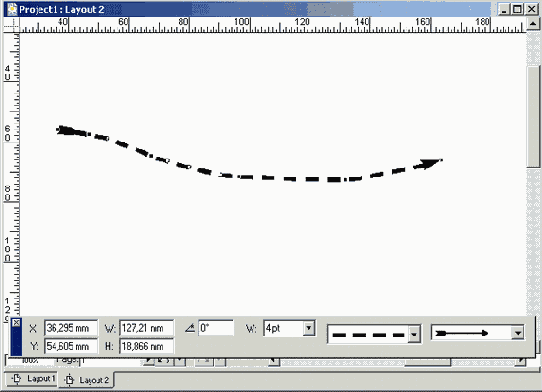This screenshot has width=542, height=392.
Task: Click the Y position field 54,605 mm
Action: point(71,346)
